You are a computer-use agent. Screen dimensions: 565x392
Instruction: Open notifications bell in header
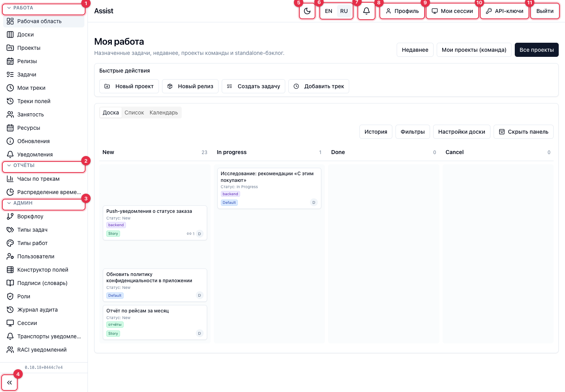click(366, 11)
